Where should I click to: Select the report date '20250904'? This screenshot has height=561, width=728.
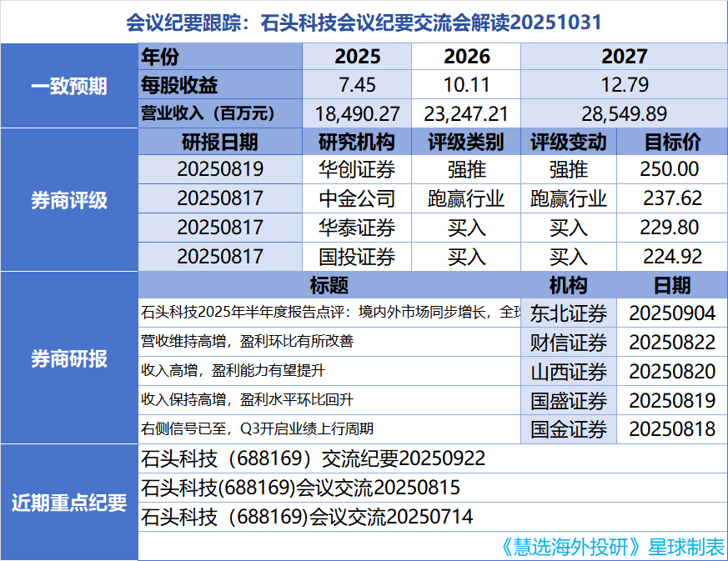tap(672, 313)
